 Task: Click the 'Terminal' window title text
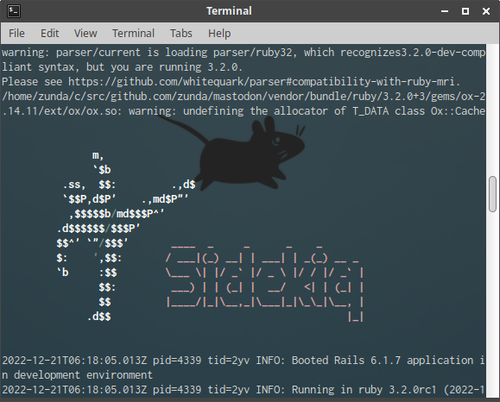click(x=229, y=11)
